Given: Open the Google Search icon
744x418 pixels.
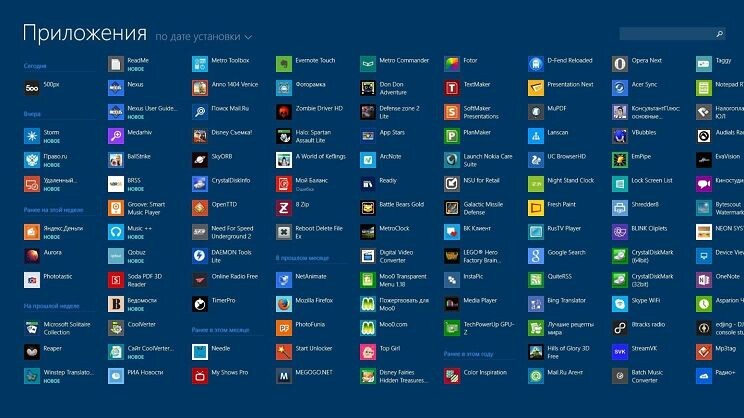Looking at the screenshot, I should pyautogui.click(x=536, y=256).
